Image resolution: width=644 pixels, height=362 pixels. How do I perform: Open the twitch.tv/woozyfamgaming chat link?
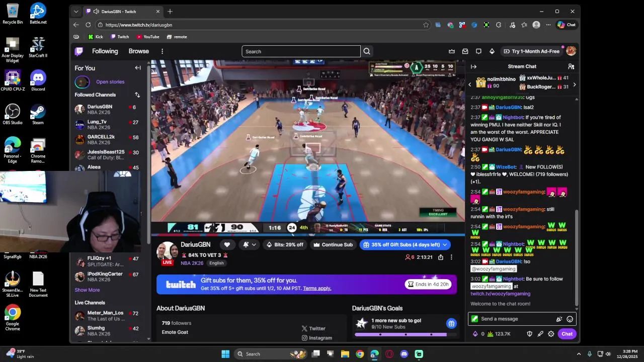pos(501,294)
